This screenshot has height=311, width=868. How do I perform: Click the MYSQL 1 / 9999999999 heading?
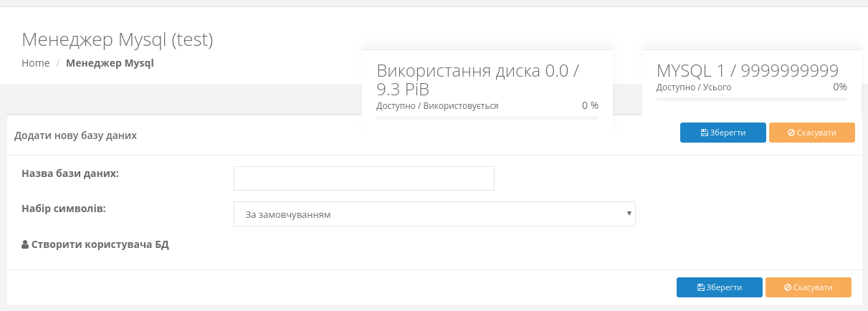747,70
